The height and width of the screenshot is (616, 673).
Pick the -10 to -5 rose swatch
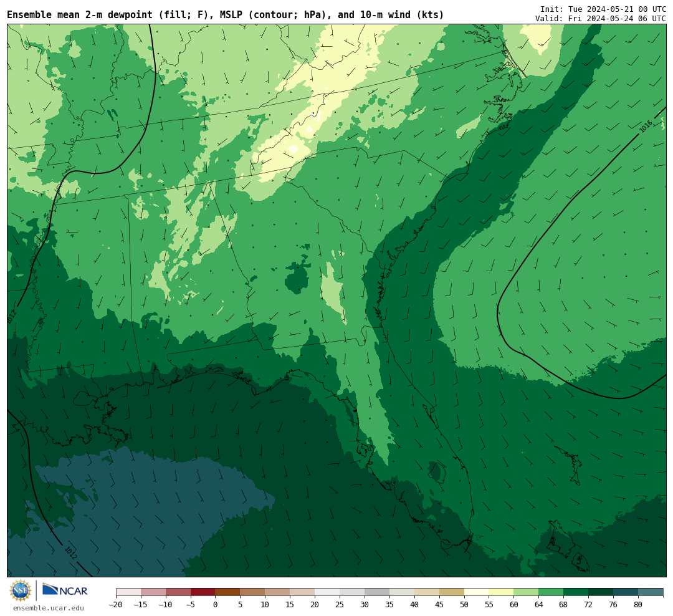(x=178, y=592)
